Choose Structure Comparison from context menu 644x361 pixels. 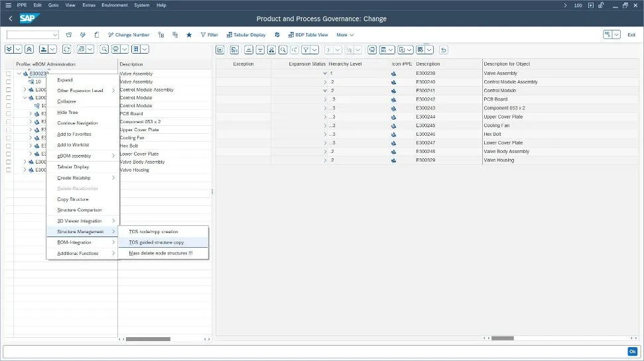[80, 210]
